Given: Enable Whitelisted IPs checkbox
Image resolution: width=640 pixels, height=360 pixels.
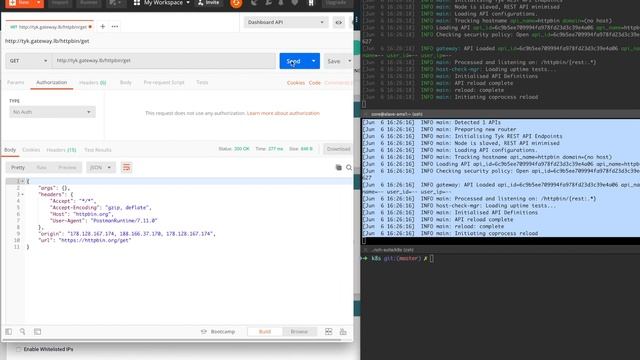Looking at the screenshot, I should pos(18,349).
